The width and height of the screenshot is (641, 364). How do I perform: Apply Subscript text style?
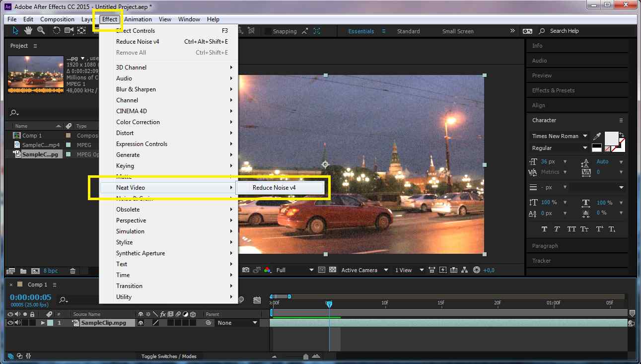(x=612, y=229)
